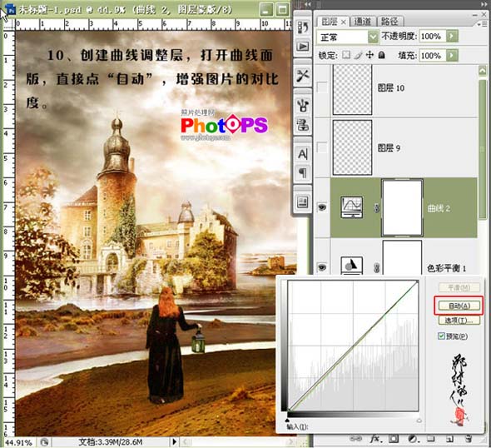Expand the 填充 fill slider arrow
The width and height of the screenshot is (491, 448).
point(452,56)
